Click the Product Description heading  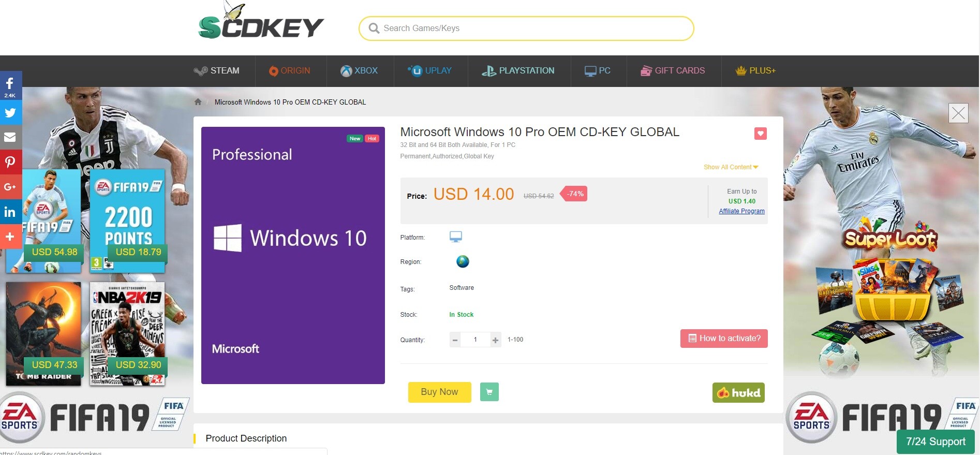click(x=246, y=438)
